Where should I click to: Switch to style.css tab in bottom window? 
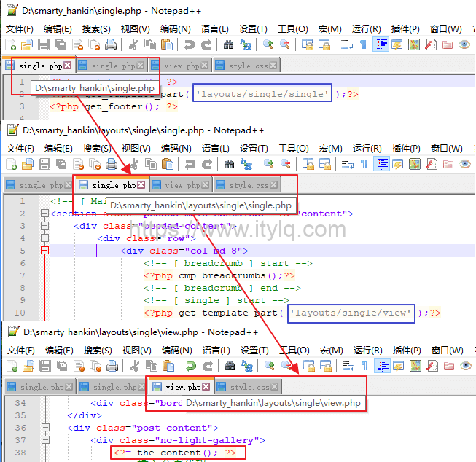coord(249,387)
